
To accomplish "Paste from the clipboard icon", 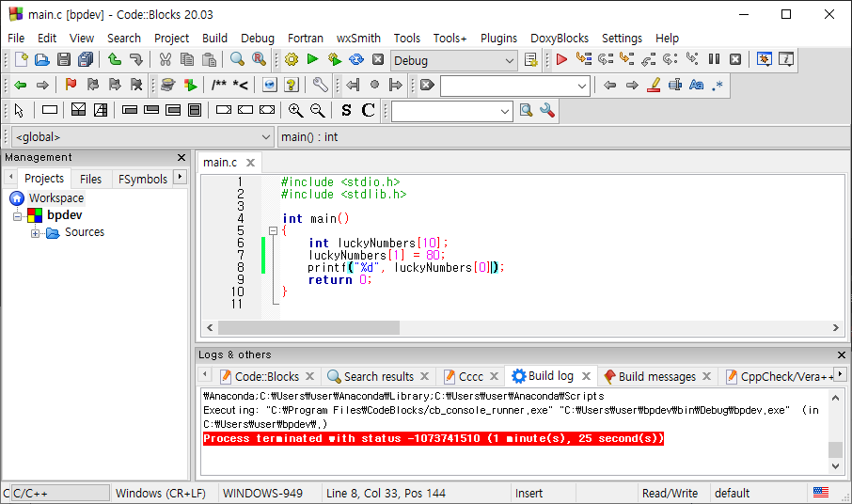I will click(209, 59).
